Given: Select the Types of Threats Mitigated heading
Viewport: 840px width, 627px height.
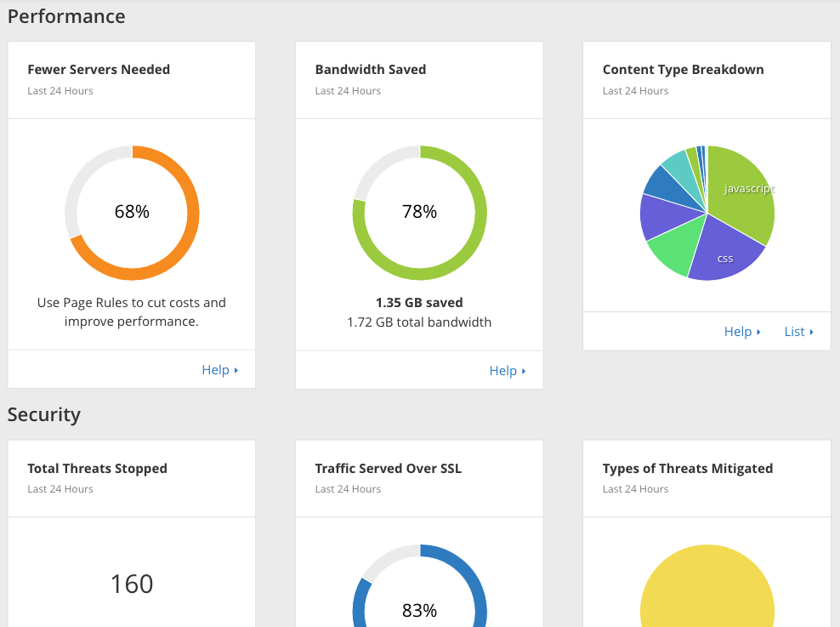Looking at the screenshot, I should [x=688, y=469].
